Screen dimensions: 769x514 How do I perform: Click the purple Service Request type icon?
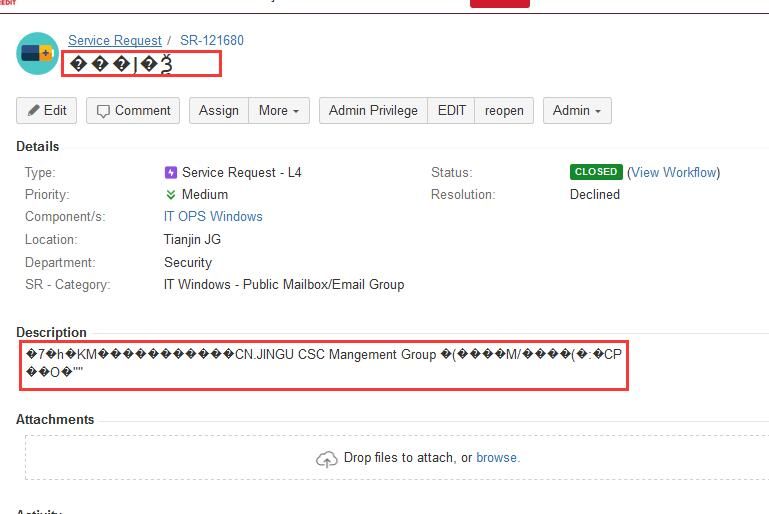(x=171, y=172)
